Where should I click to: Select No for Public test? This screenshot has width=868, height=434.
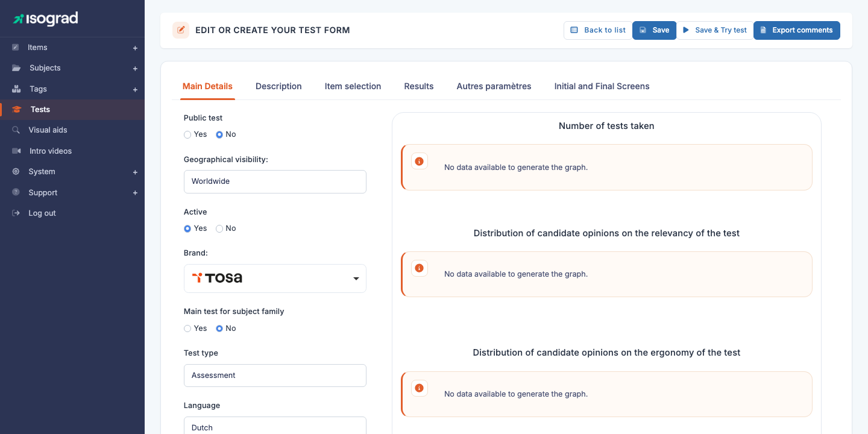(x=219, y=134)
